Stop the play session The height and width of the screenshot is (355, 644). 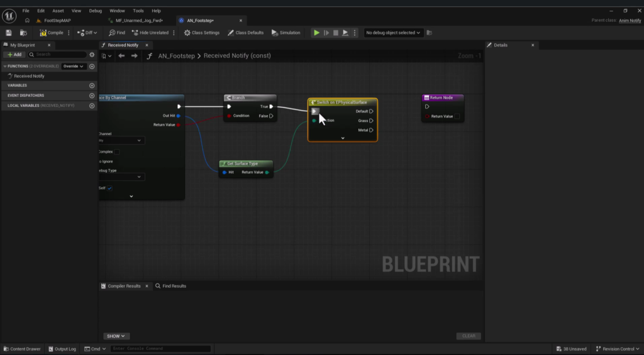[336, 33]
